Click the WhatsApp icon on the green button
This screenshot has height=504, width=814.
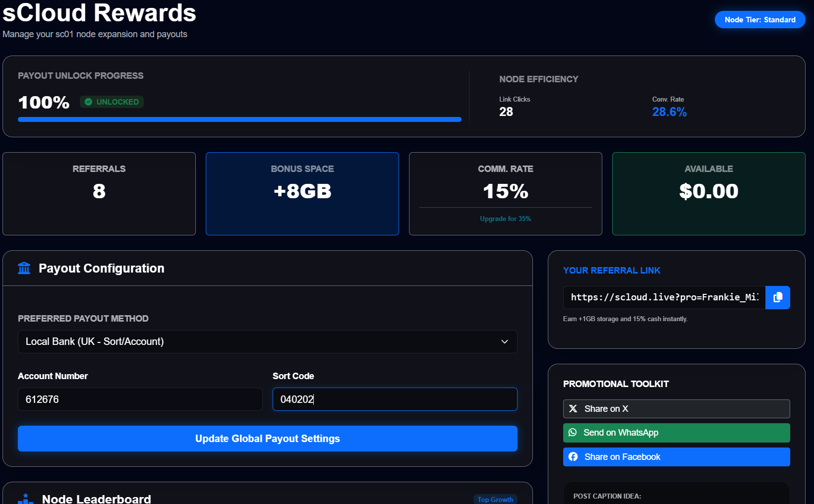(x=573, y=432)
